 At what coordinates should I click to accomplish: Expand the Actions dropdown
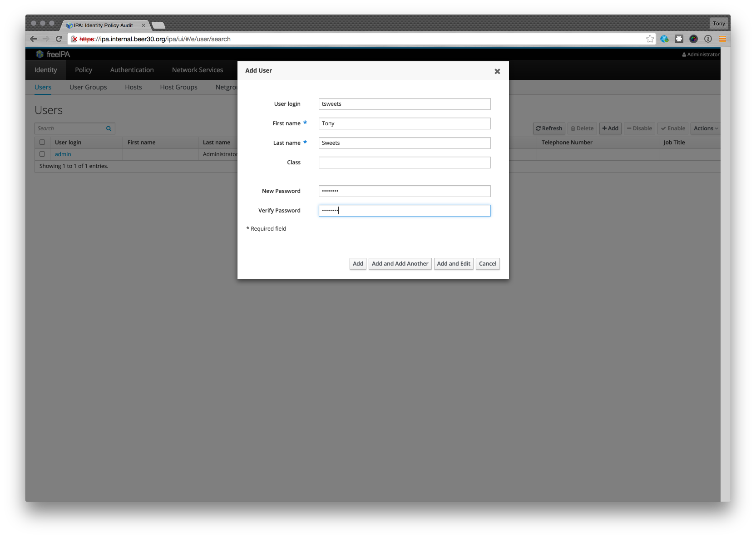[706, 128]
